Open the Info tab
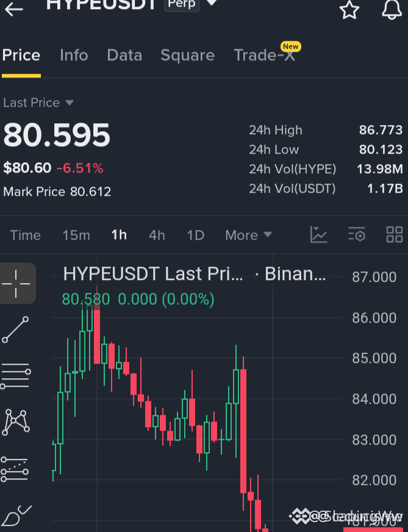 74,55
